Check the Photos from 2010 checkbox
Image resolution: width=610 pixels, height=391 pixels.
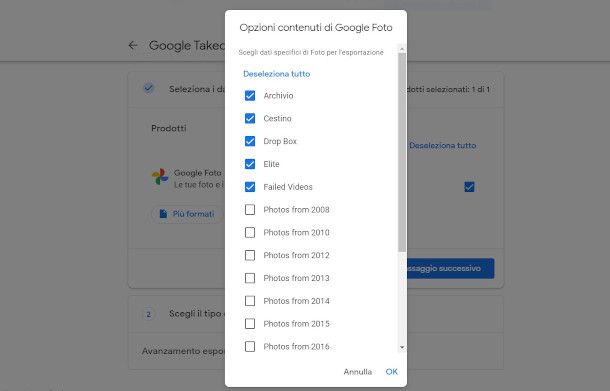point(250,232)
